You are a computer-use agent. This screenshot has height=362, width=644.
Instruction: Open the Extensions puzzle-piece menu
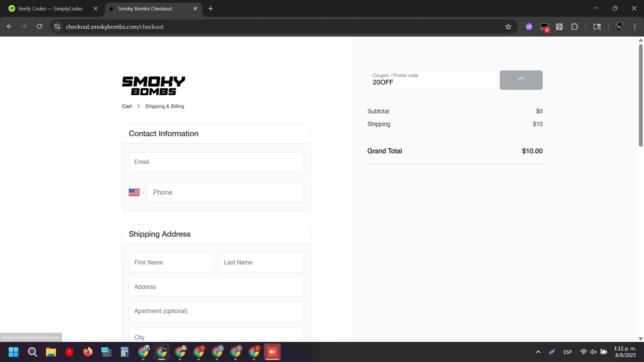point(574,27)
